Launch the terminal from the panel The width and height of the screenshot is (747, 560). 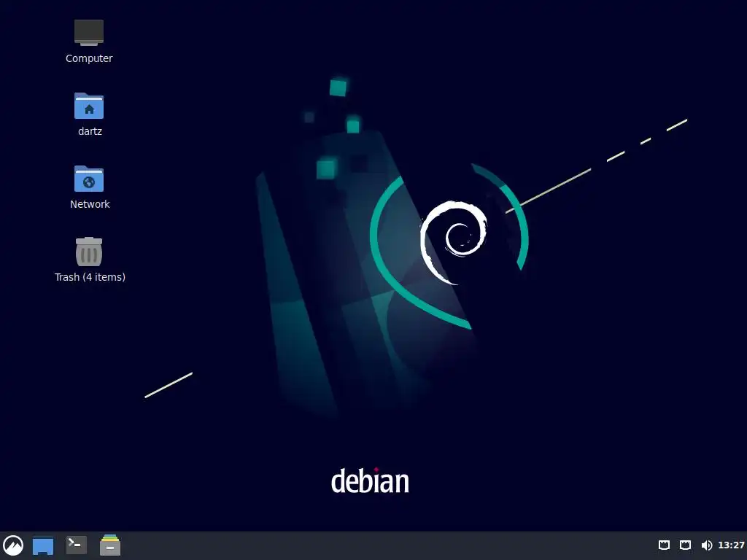coord(76,544)
